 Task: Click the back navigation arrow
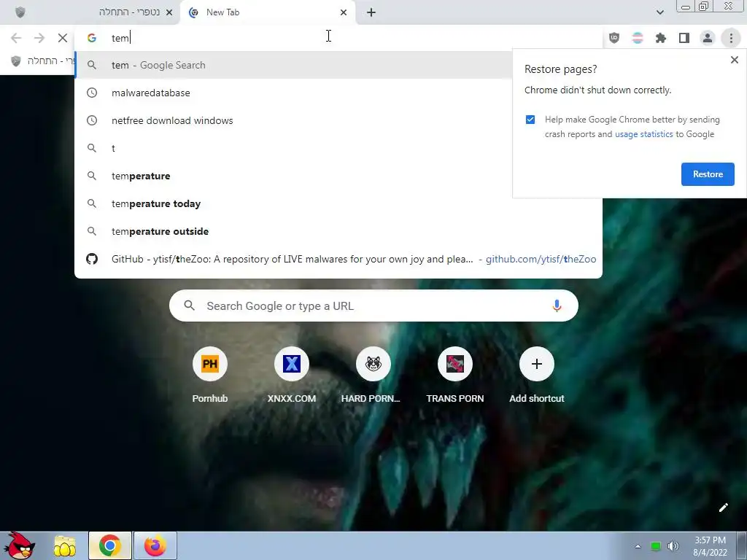click(16, 38)
